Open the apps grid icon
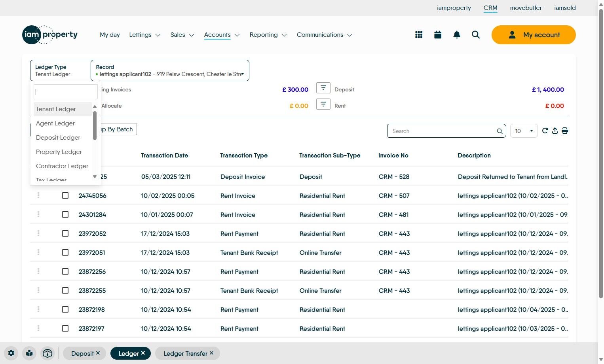The height and width of the screenshot is (364, 604). pos(419,35)
